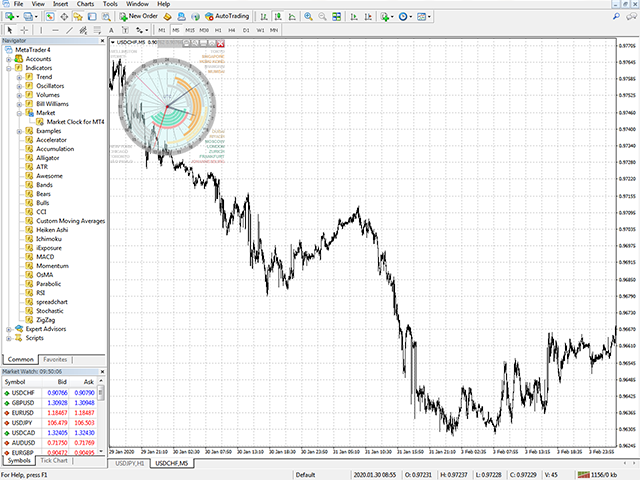Switch chart to candlesticks style
This screenshot has height=480, width=640.
coord(278,16)
